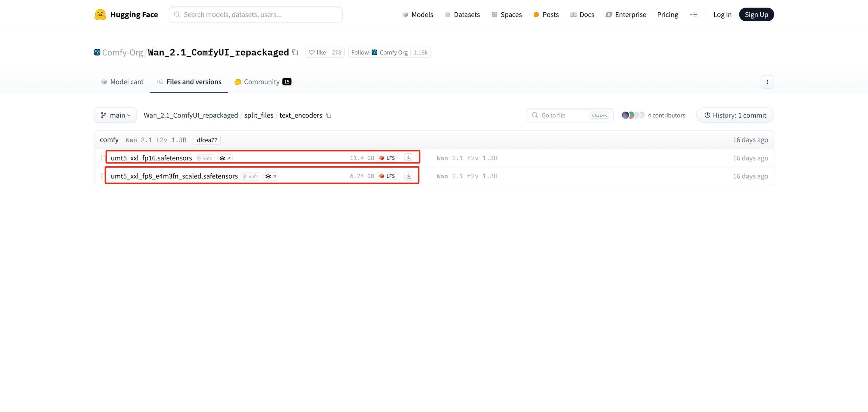Download umt5_xxl_fp16.safetensors file
This screenshot has width=868, height=412.
pyautogui.click(x=408, y=158)
